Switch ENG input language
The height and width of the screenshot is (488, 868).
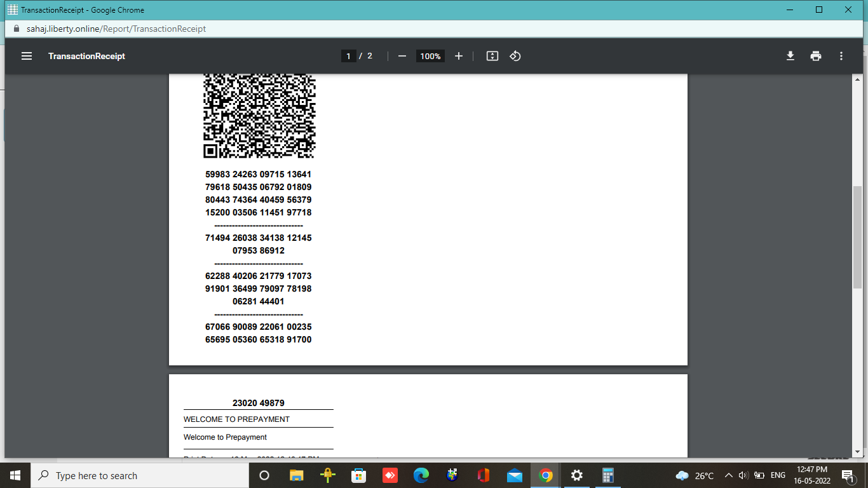point(778,475)
